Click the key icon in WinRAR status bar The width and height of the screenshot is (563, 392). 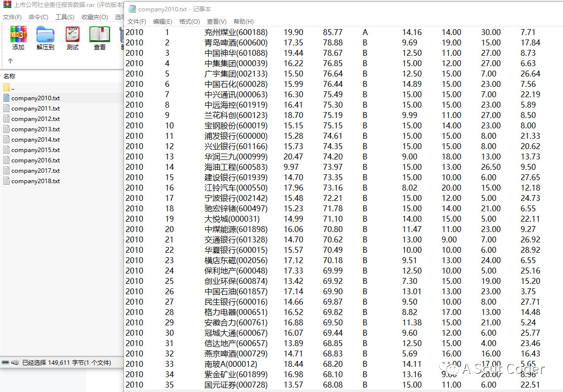tap(15, 362)
